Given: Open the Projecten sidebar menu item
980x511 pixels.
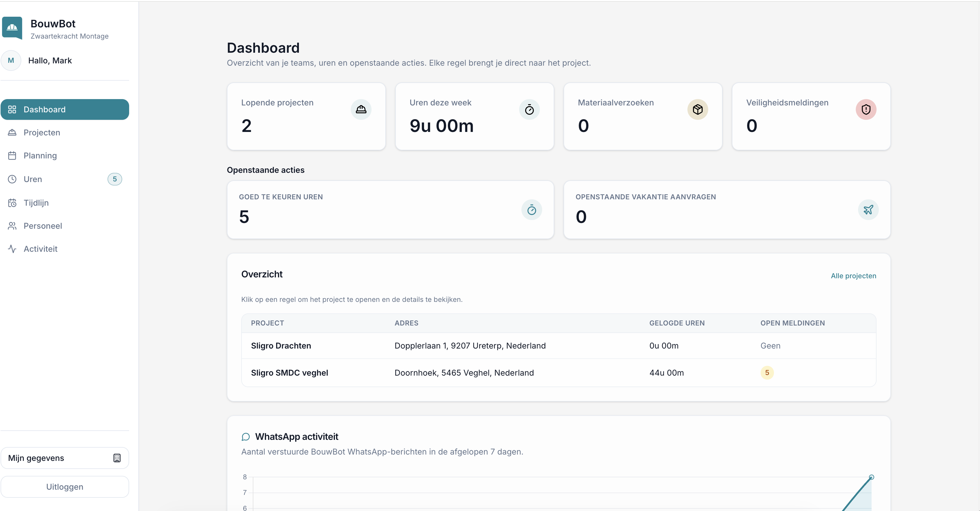Looking at the screenshot, I should pyautogui.click(x=42, y=133).
